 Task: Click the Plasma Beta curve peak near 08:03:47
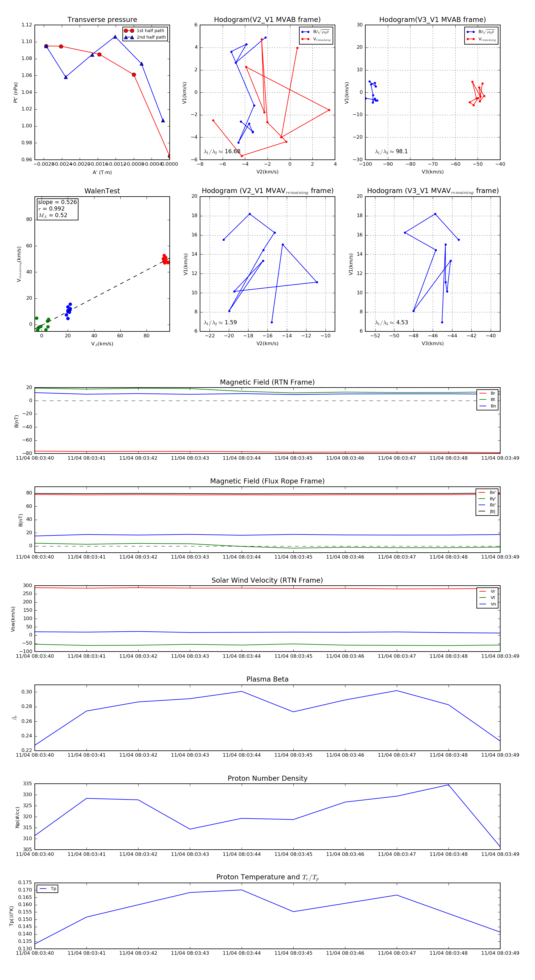coord(397,690)
